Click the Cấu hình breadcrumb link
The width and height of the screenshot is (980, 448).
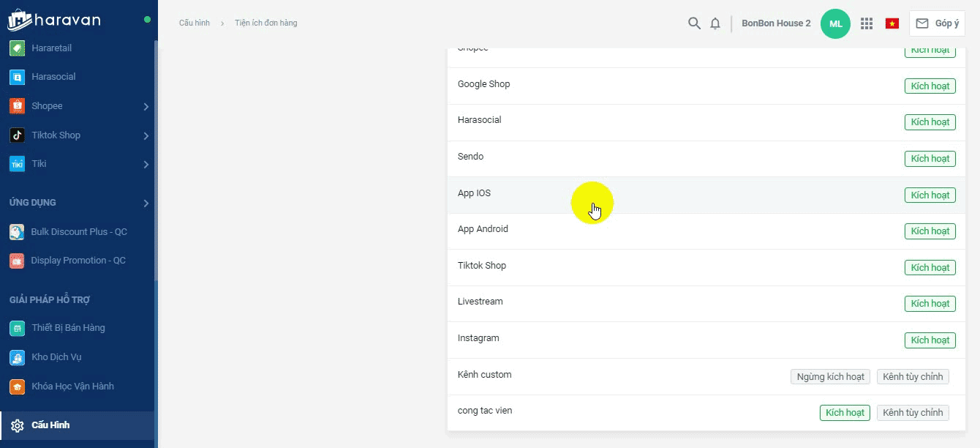(195, 23)
